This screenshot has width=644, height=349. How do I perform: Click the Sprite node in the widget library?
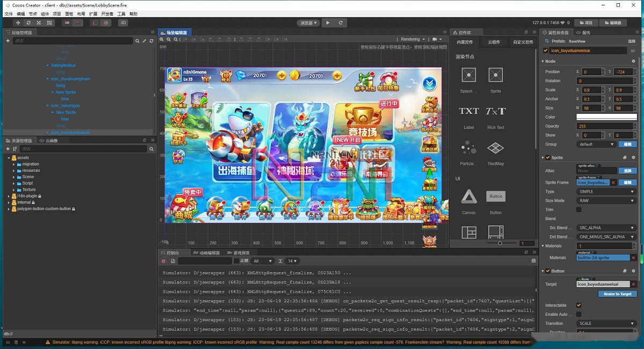click(x=495, y=75)
